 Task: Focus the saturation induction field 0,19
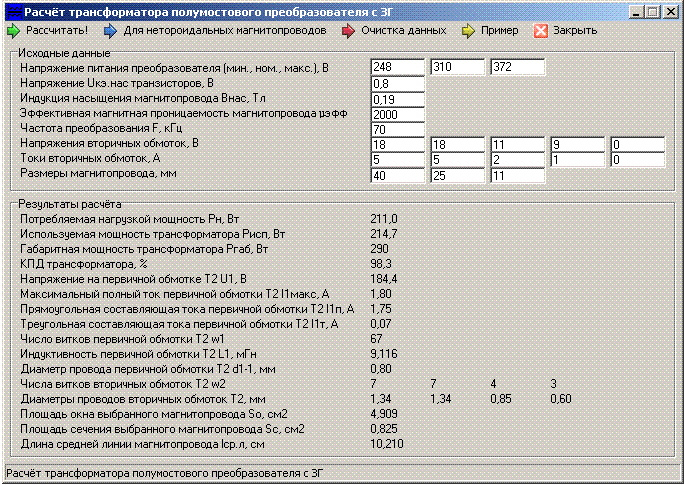tap(397, 99)
